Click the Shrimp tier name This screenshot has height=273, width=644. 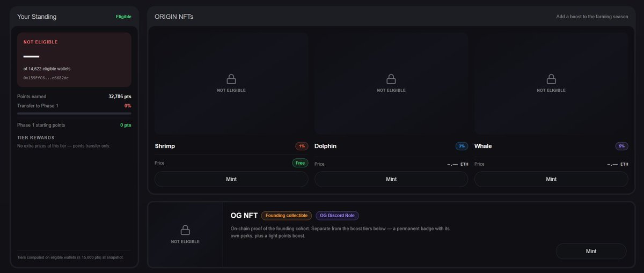coord(165,146)
